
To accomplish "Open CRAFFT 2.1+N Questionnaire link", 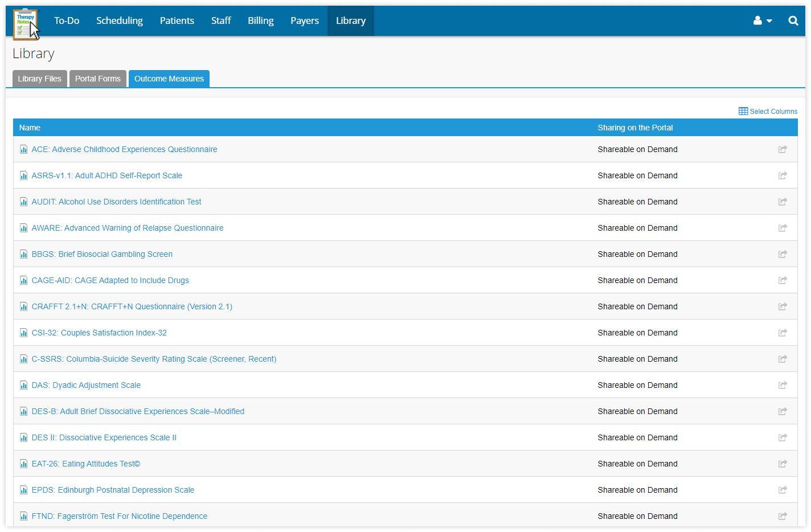I will (132, 306).
